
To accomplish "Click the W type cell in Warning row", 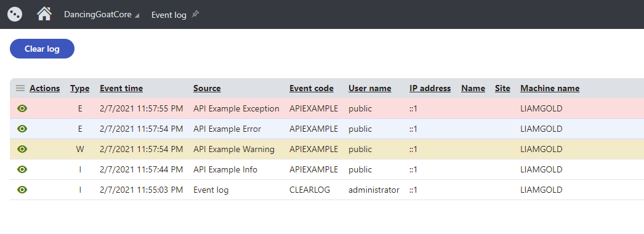I will [79, 150].
